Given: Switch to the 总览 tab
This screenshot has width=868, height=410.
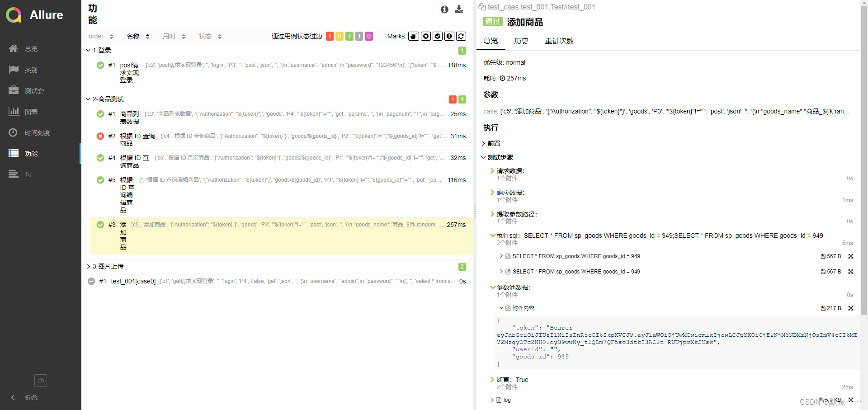Looking at the screenshot, I should (491, 41).
